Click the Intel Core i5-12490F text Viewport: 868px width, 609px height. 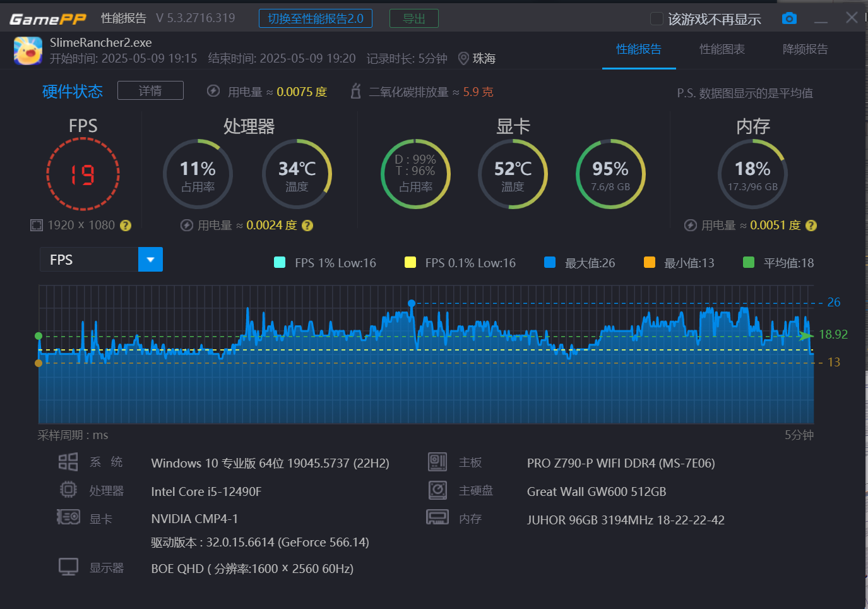point(206,491)
